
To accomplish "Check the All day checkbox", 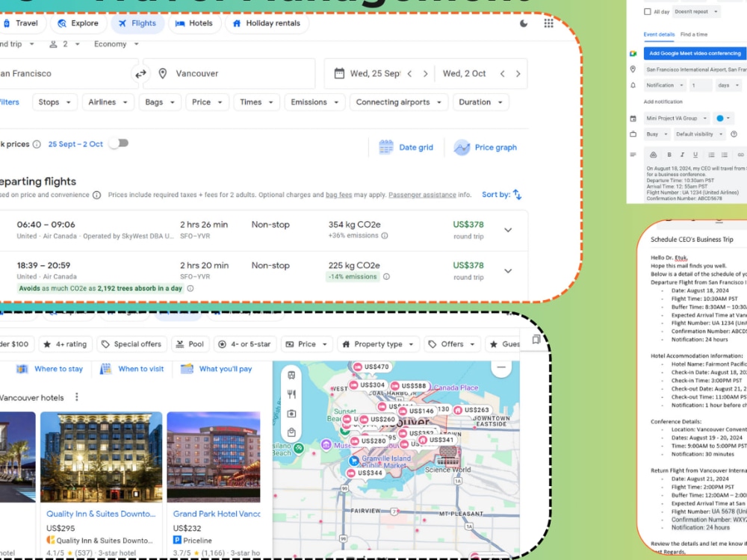I will 648,11.
